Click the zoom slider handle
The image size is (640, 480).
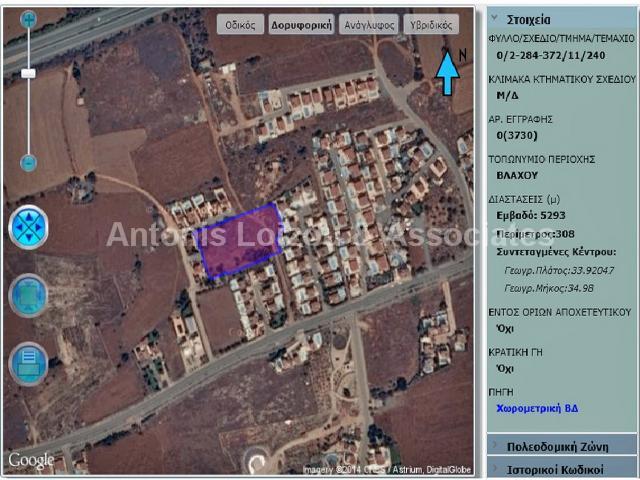pyautogui.click(x=29, y=73)
